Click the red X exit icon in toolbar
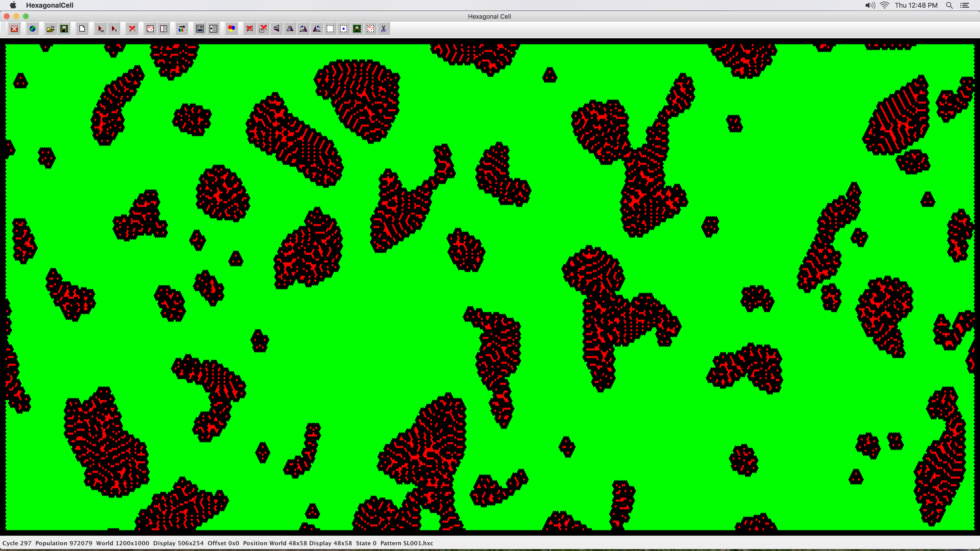 pos(14,29)
